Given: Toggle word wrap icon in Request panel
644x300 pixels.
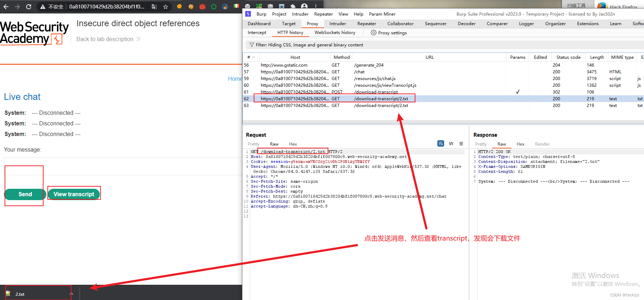Looking at the screenshot, I should (441, 143).
